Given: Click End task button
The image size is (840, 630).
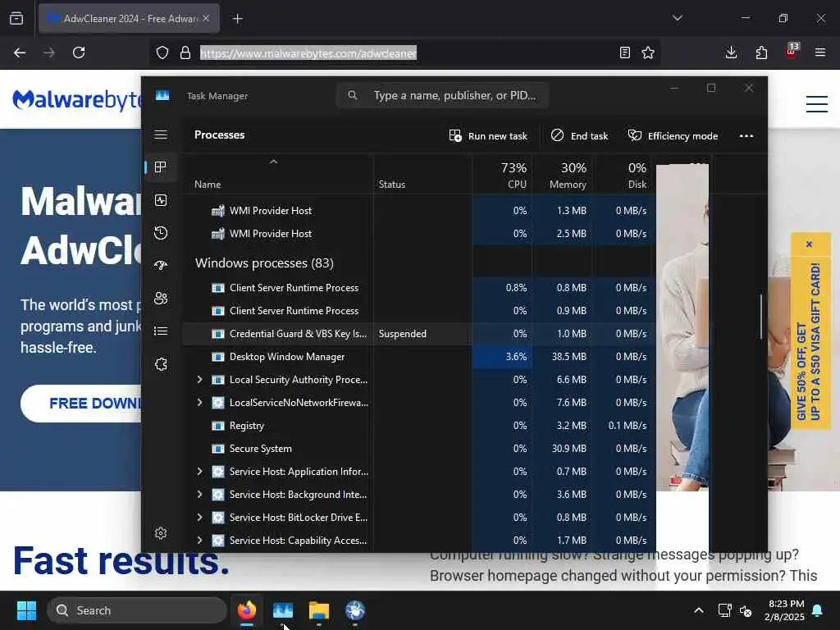Looking at the screenshot, I should click(580, 136).
